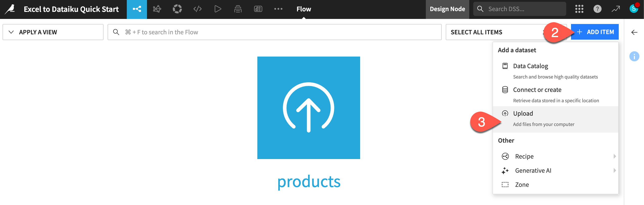Screen dimensions: 644x205
Task: Select Zone menu entry
Action: (555, 185)
